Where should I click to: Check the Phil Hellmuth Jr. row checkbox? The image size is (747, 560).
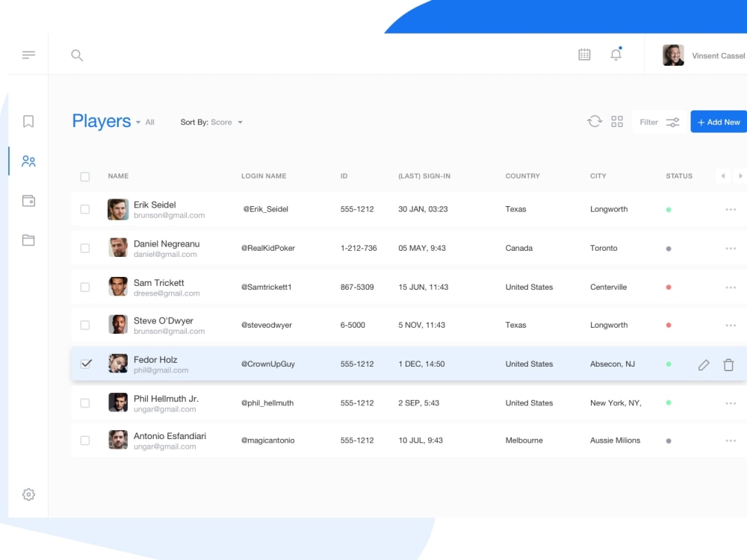(85, 403)
